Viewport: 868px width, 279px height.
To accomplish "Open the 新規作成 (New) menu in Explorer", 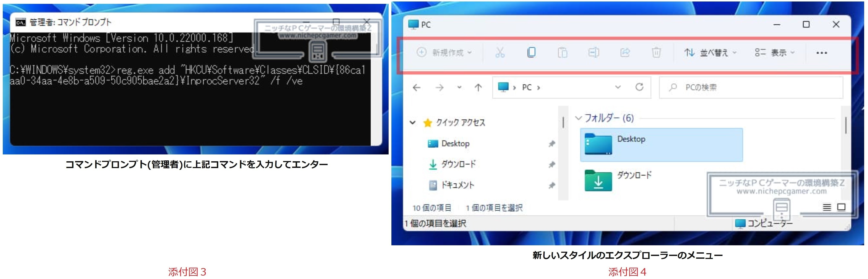I will tap(444, 53).
